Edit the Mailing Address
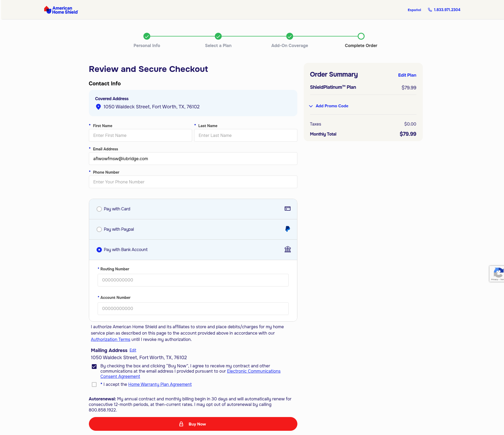This screenshot has height=435, width=504. point(133,350)
